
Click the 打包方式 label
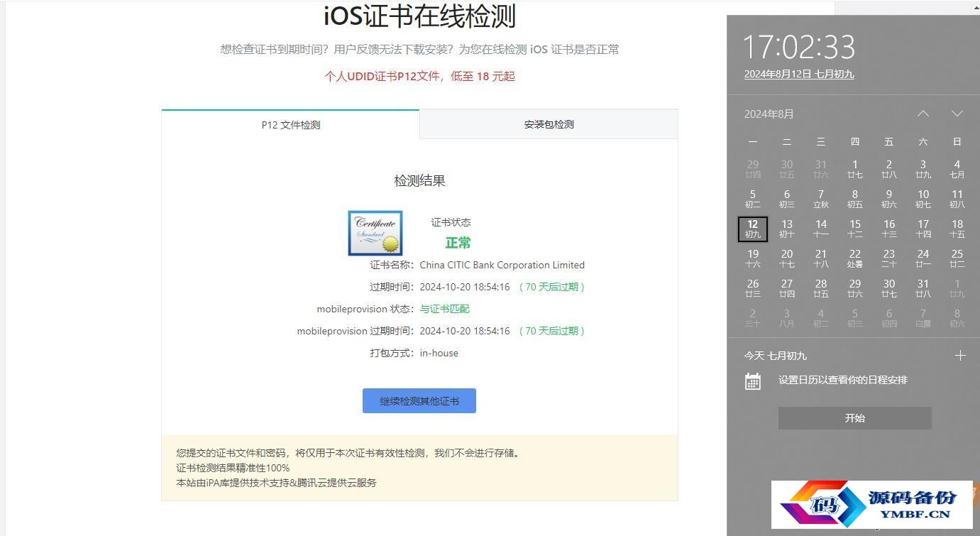[x=392, y=353]
